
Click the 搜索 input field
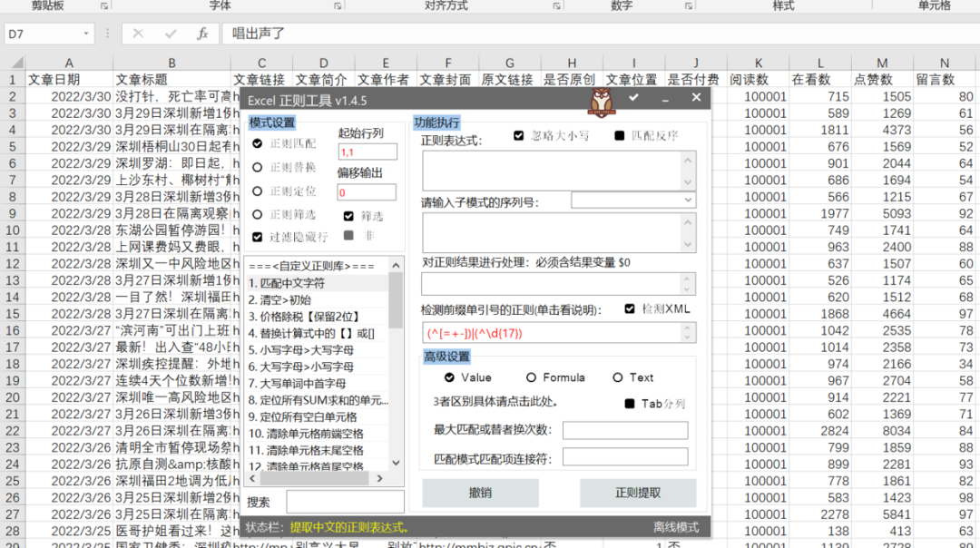point(345,502)
